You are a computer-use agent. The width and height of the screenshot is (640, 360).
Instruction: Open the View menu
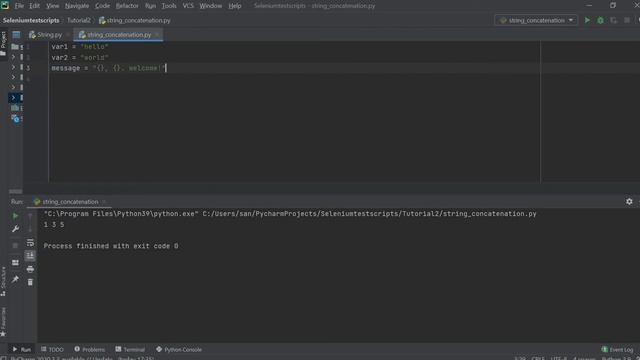point(52,6)
